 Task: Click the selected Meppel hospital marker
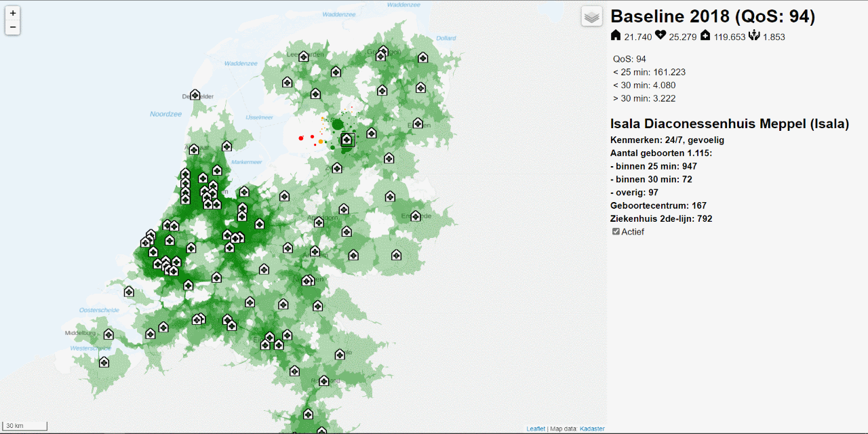pos(347,140)
